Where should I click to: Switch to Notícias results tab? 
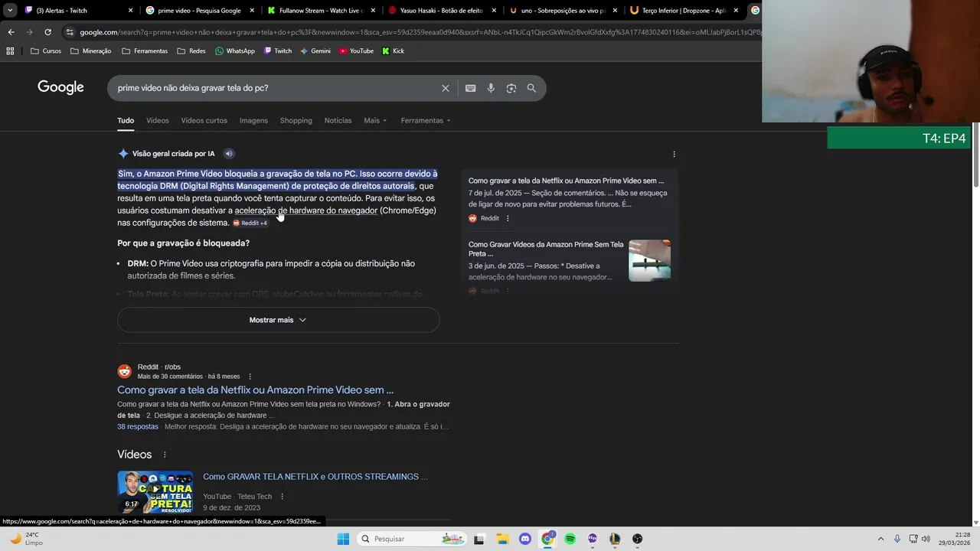[x=338, y=120]
